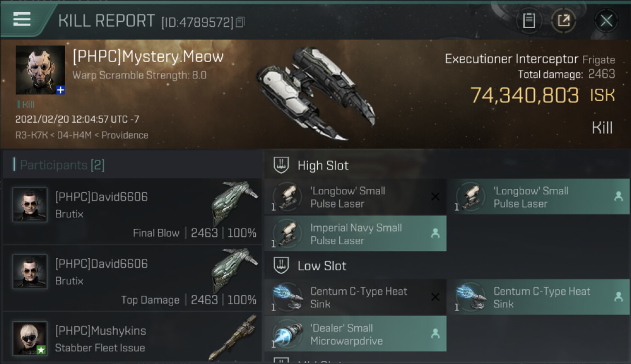This screenshot has height=364, width=631.
Task: Open the hamburger menu
Action: pos(22,19)
